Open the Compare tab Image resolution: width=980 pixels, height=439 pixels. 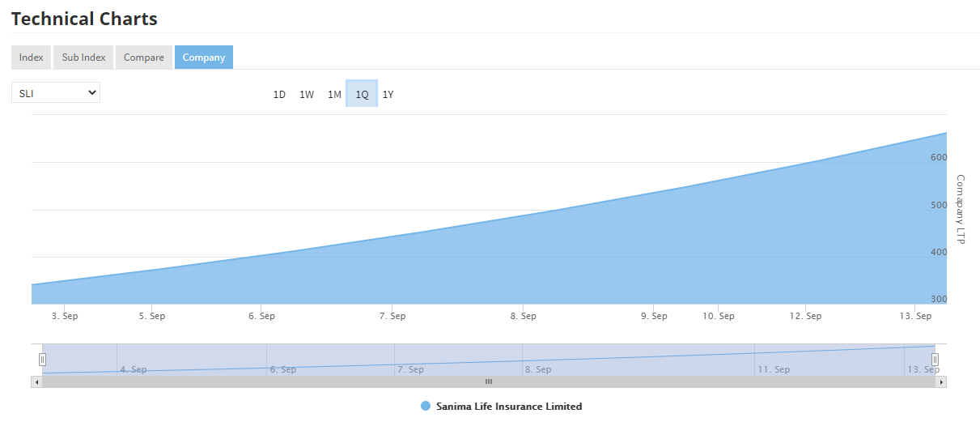pyautogui.click(x=144, y=58)
